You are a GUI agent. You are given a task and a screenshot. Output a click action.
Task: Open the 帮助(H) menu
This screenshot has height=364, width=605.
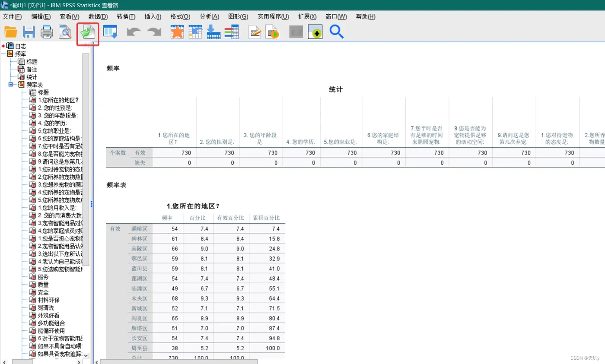click(x=366, y=17)
